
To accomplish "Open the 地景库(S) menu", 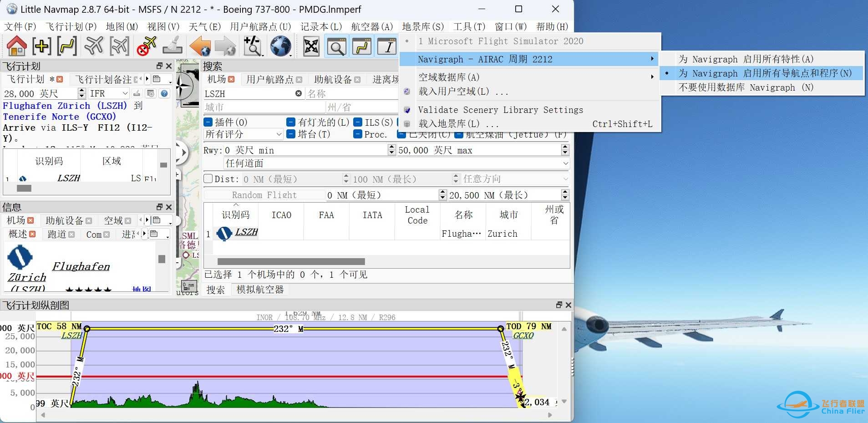I will (423, 27).
